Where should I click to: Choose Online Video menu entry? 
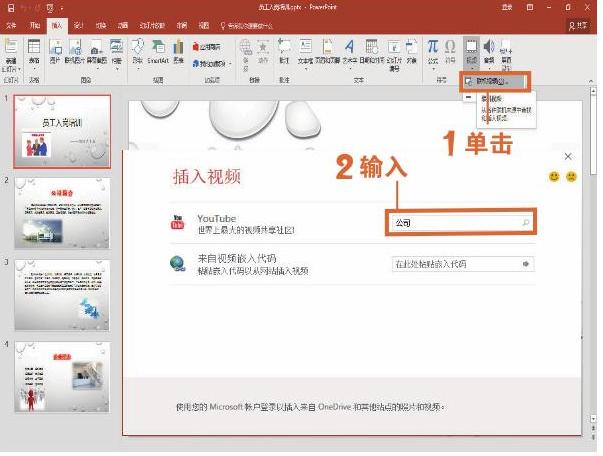[494, 81]
